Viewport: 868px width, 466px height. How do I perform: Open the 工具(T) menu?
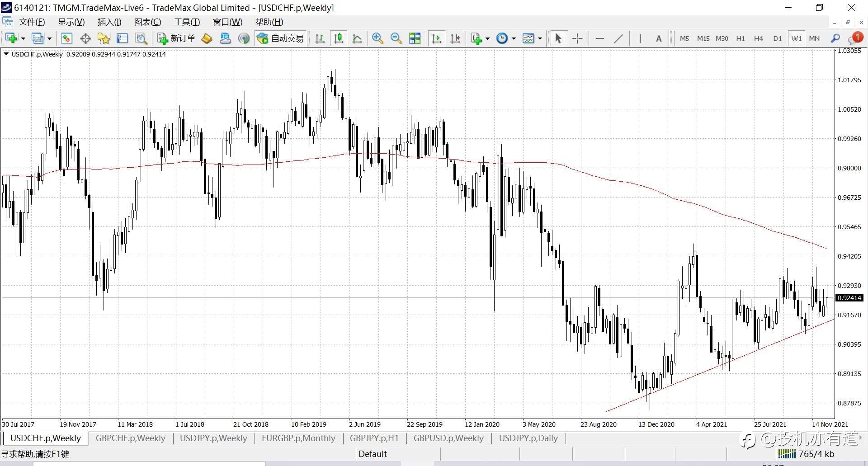[x=187, y=22]
